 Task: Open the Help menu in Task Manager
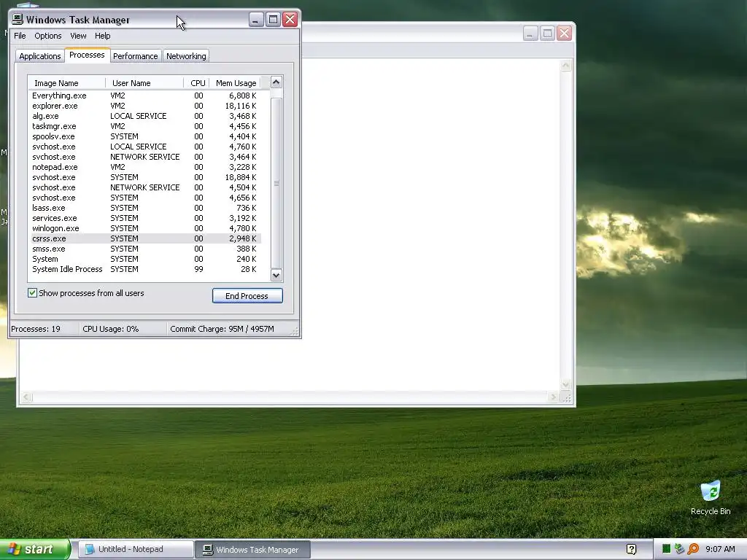[x=102, y=36]
